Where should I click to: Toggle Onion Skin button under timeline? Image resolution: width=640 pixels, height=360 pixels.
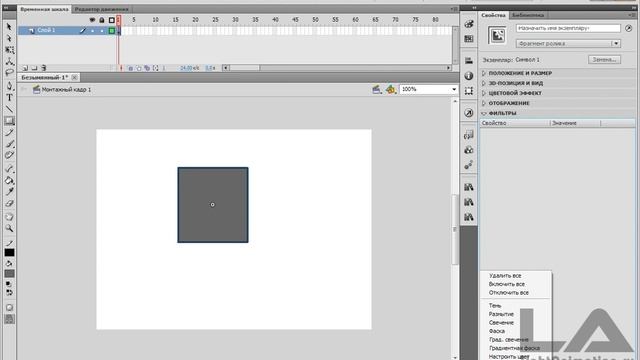130,68
